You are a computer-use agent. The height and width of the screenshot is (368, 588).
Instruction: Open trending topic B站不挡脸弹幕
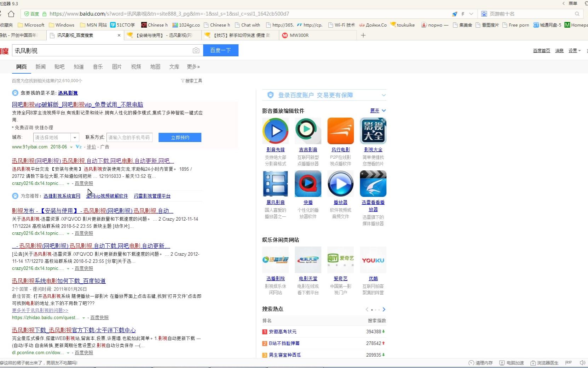pos(284,343)
